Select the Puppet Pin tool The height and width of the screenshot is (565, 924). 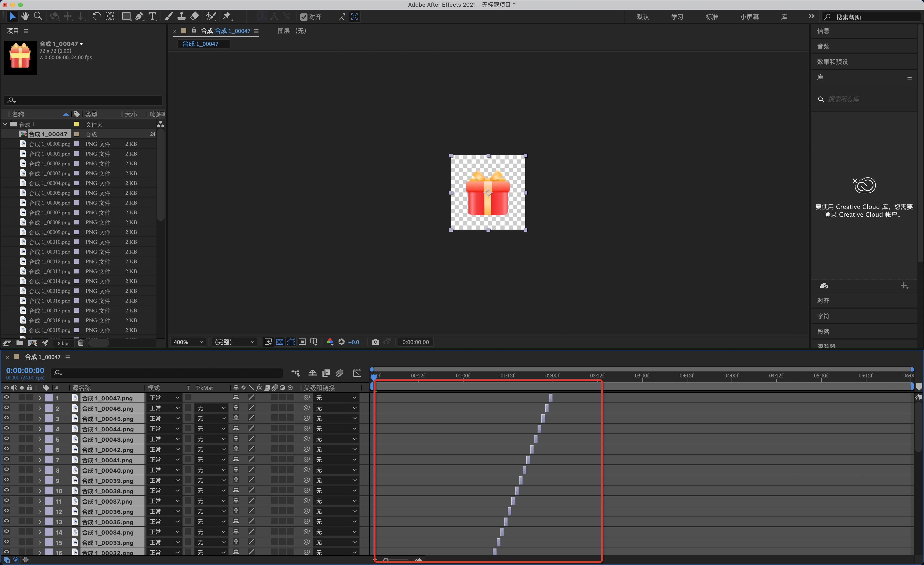226,16
